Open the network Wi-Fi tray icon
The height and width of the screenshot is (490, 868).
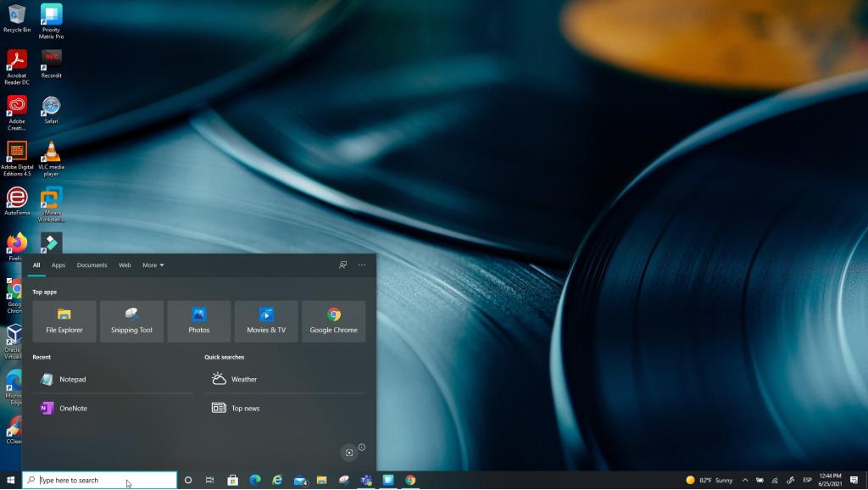(x=775, y=480)
